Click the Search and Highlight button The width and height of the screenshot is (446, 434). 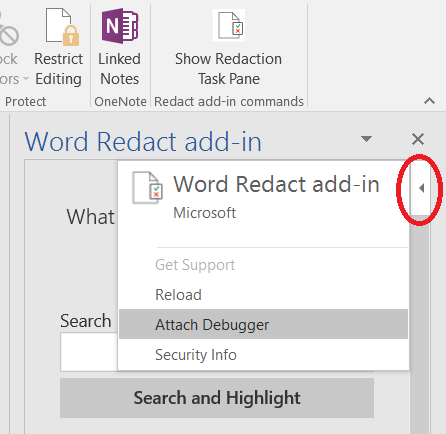pos(217,398)
